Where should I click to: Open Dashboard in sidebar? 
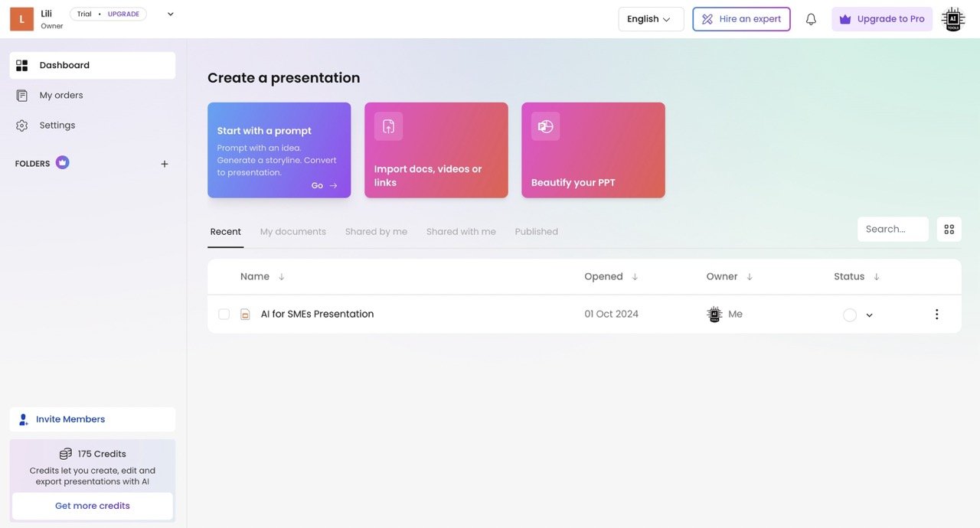(93, 65)
